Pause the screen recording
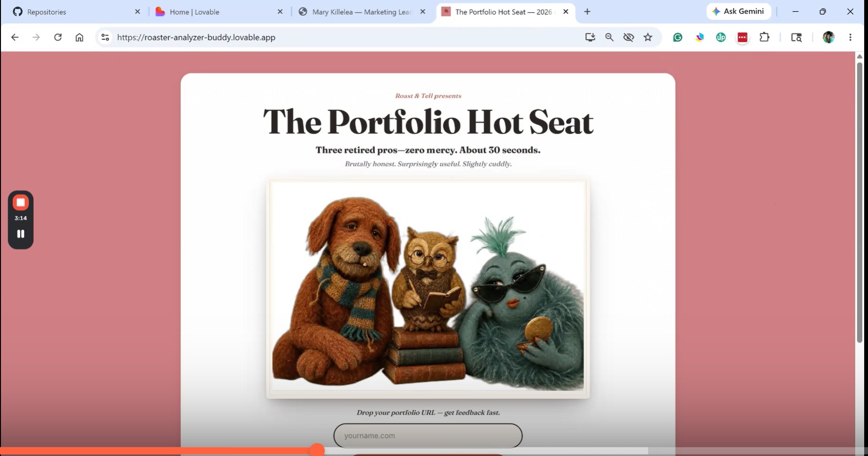868x456 pixels. click(x=21, y=234)
